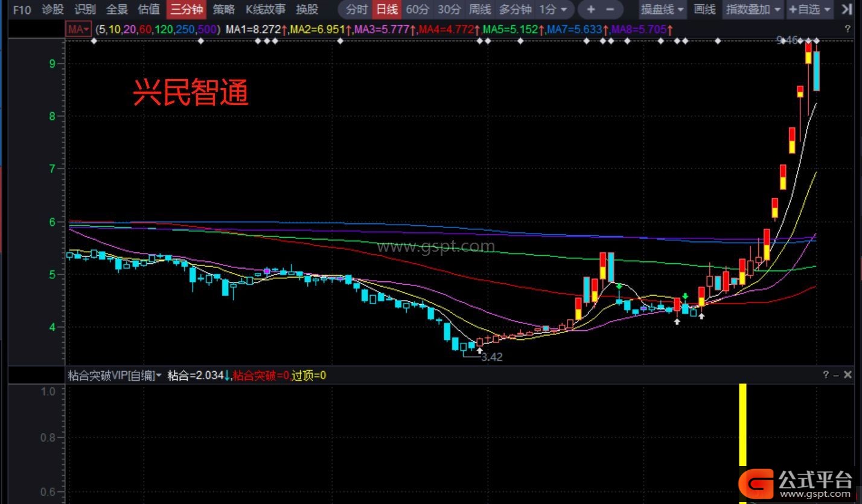Click the MA5=5.152 value
862x504 pixels.
point(513,29)
